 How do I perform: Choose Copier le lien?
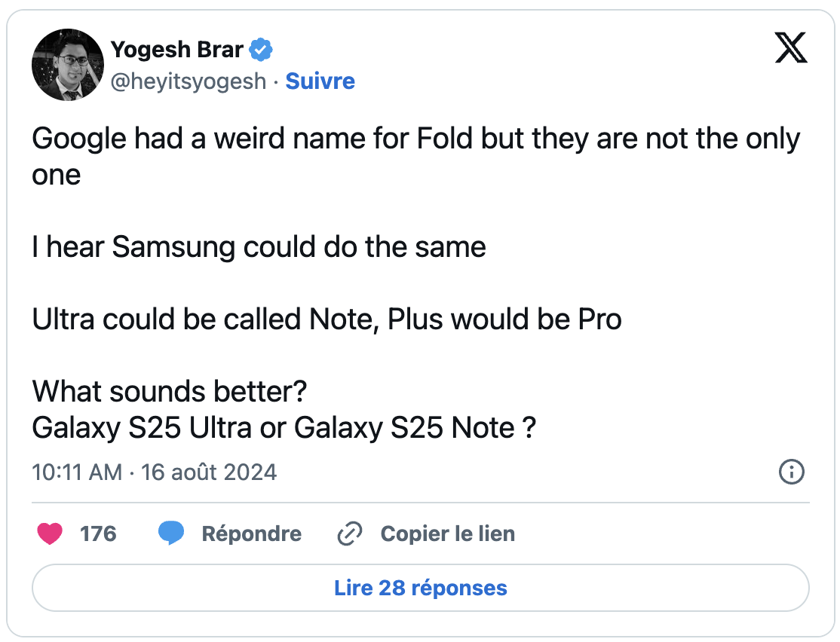pyautogui.click(x=448, y=533)
